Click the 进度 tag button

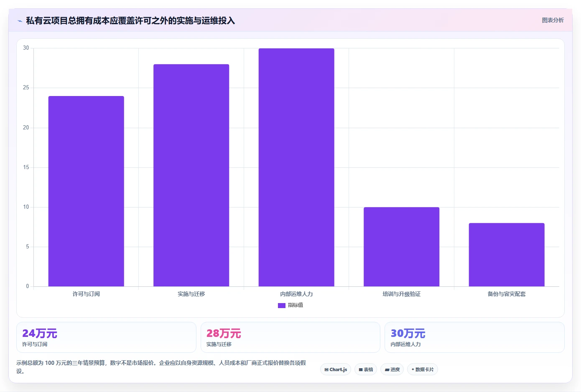tap(392, 369)
